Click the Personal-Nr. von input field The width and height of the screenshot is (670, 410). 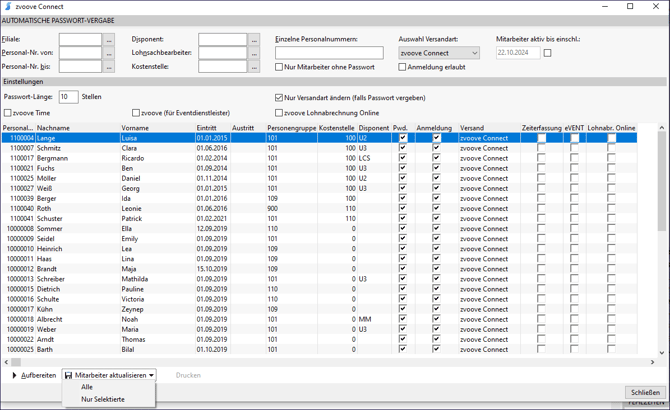click(80, 53)
